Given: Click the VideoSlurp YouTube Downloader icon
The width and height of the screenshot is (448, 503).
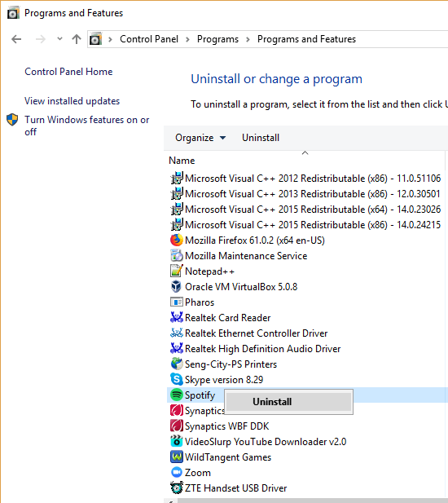Looking at the screenshot, I should click(x=177, y=441).
